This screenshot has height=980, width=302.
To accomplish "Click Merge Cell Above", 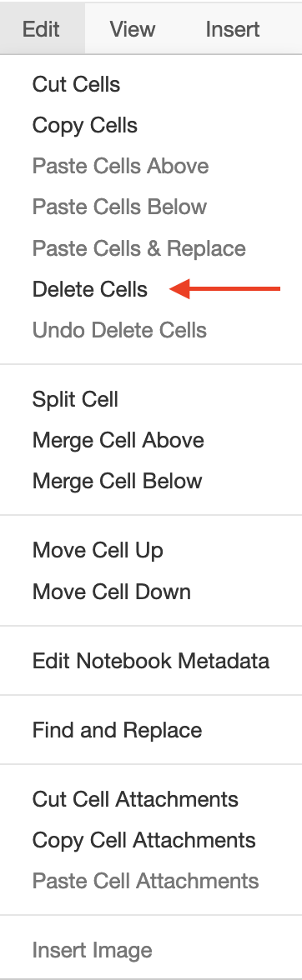I will pyautogui.click(x=151, y=441).
